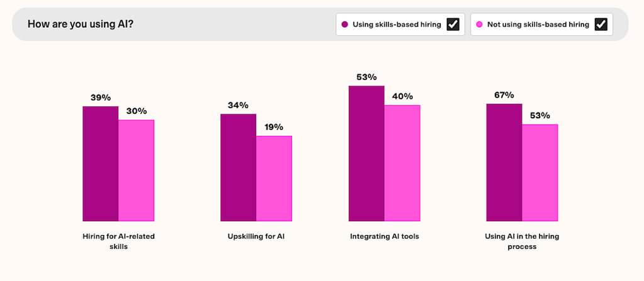Click the Not using skills-based hiring legend label
This screenshot has width=644, height=281.
(x=538, y=25)
